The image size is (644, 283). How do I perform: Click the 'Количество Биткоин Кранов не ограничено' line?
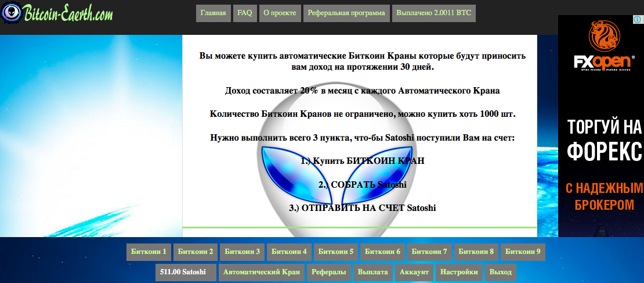pyautogui.click(x=362, y=114)
